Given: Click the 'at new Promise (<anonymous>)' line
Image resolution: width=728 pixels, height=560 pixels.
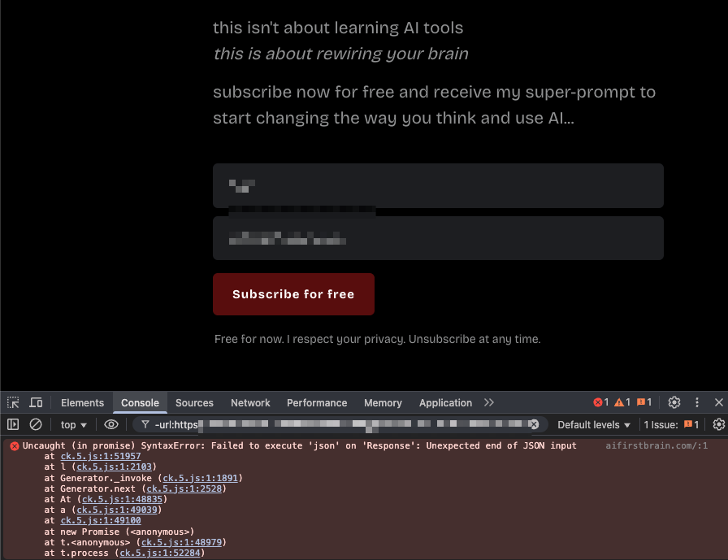Looking at the screenshot, I should pos(119,532).
